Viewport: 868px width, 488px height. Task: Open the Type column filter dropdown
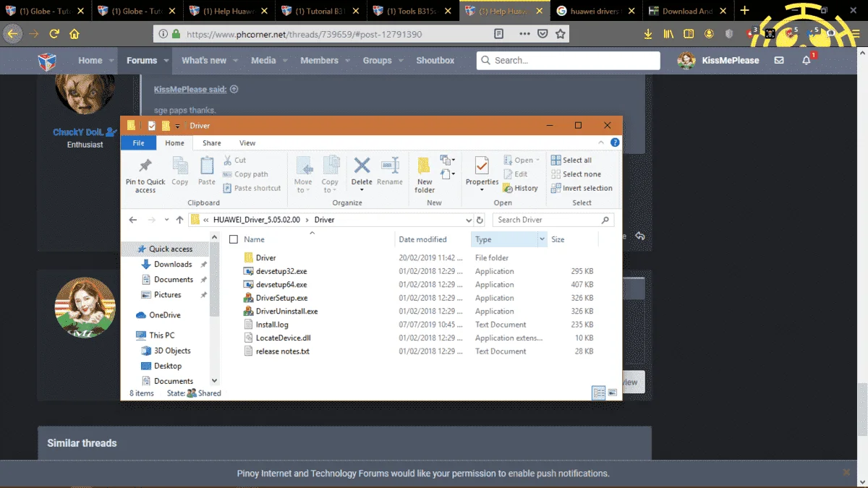tap(542, 239)
